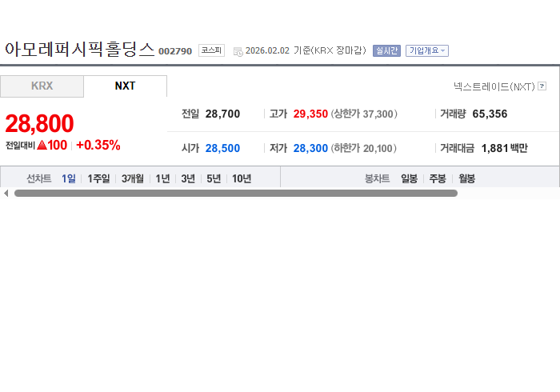Click the 거래량 value 65,356
Viewport: 560px width, 392px height.
[x=490, y=114]
